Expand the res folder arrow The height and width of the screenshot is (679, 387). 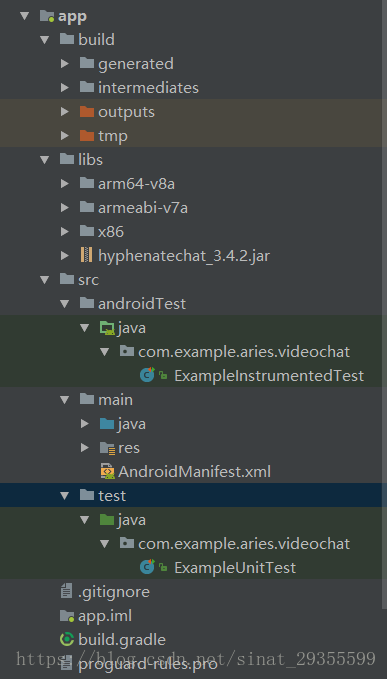[x=85, y=447]
